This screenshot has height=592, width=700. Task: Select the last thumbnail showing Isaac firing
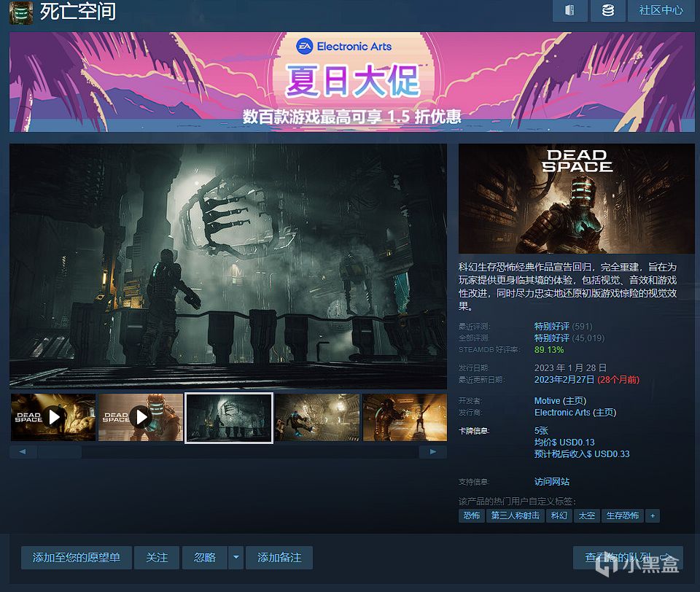pyautogui.click(x=405, y=418)
